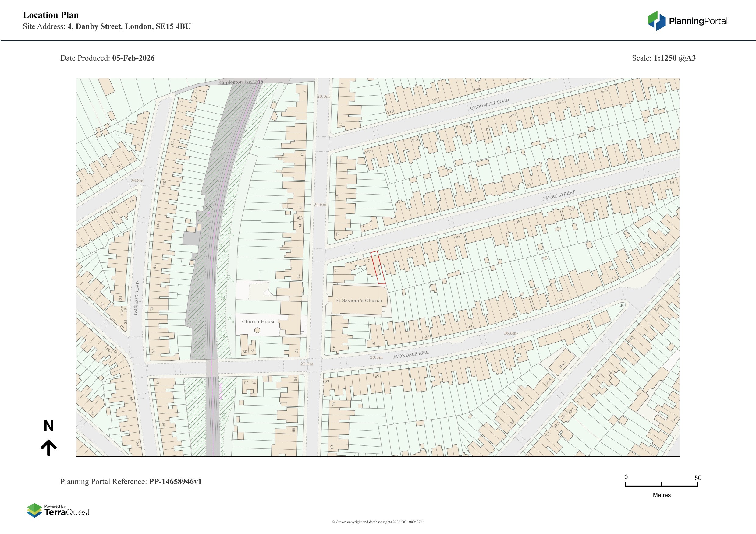Click the Planning Portal logo icon
Image resolution: width=756 pixels, height=534 pixels.
point(657,21)
